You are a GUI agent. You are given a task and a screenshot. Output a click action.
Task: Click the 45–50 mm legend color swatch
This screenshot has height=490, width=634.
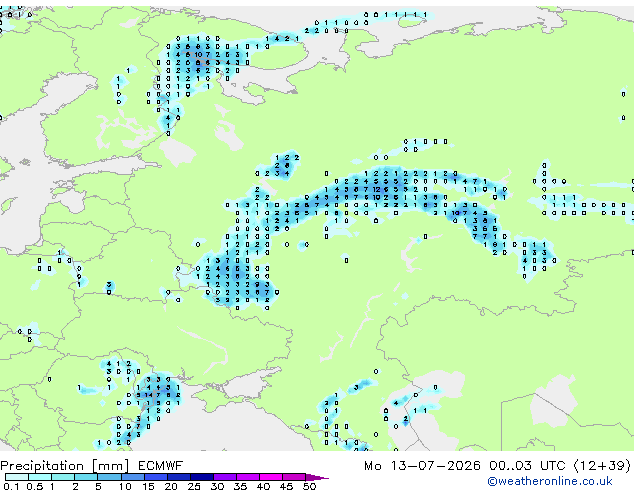tap(294, 477)
